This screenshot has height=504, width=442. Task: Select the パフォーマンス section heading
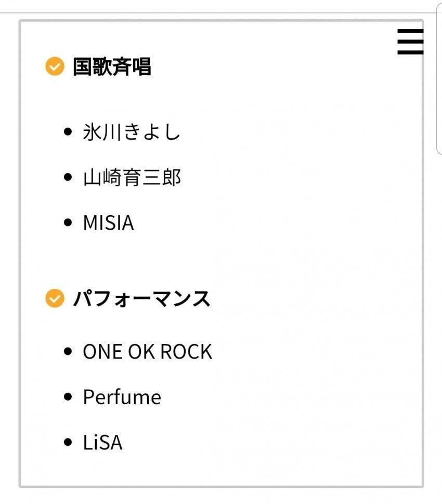pyautogui.click(x=141, y=299)
